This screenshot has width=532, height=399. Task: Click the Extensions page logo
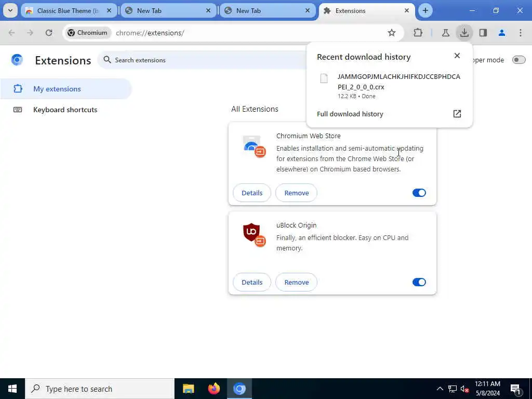click(17, 60)
